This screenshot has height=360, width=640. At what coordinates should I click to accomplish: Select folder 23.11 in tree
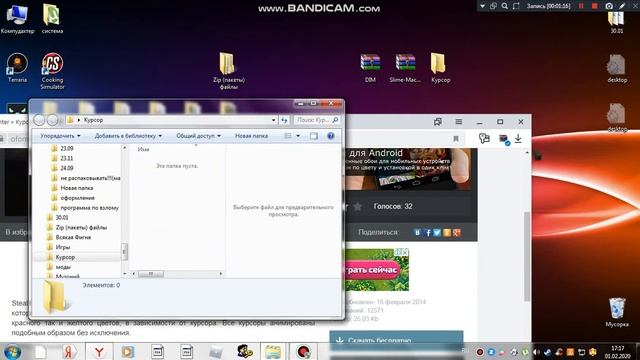click(x=62, y=158)
